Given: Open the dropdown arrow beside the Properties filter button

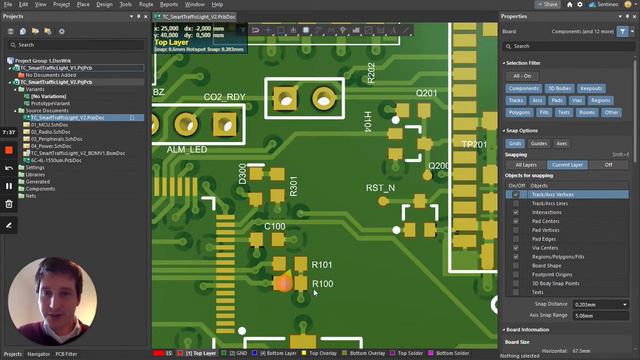Looking at the screenshot, I should click(x=632, y=31).
